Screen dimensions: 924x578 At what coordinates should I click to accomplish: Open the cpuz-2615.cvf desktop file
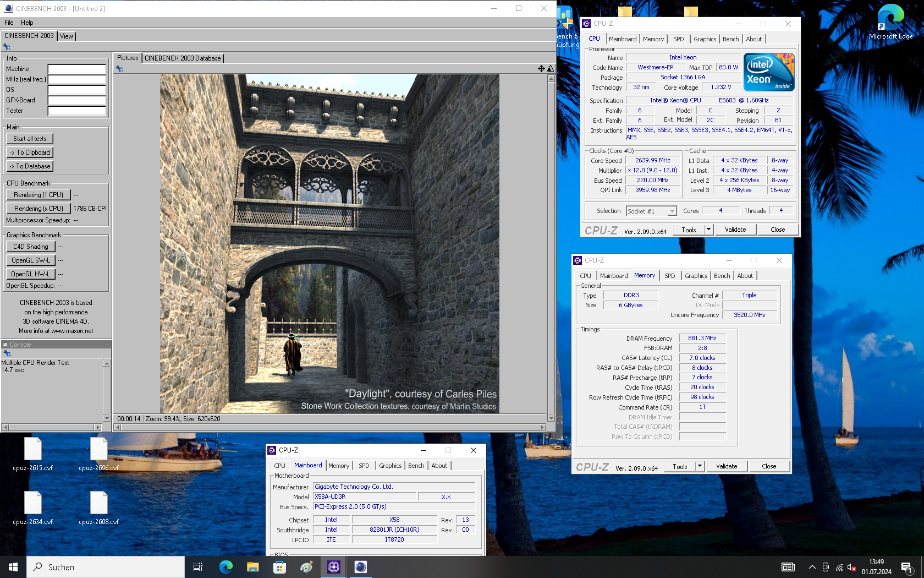pos(33,455)
